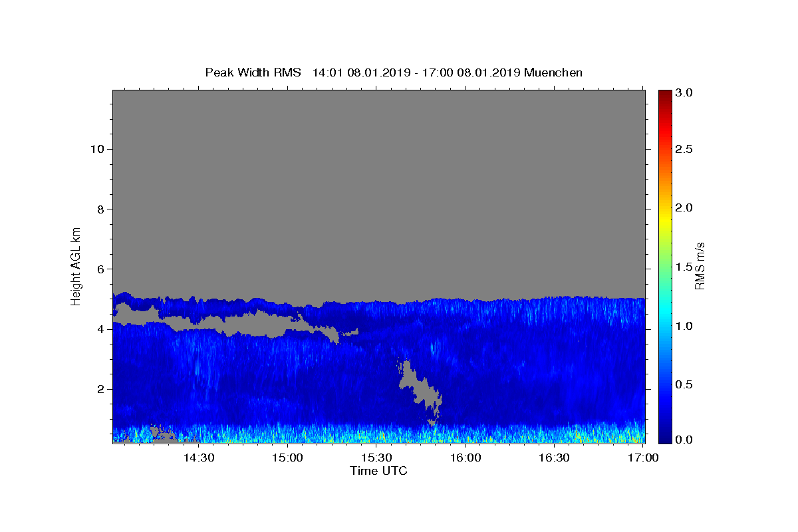The image size is (798, 532).
Task: Click the height tick label 6
Action: point(99,269)
